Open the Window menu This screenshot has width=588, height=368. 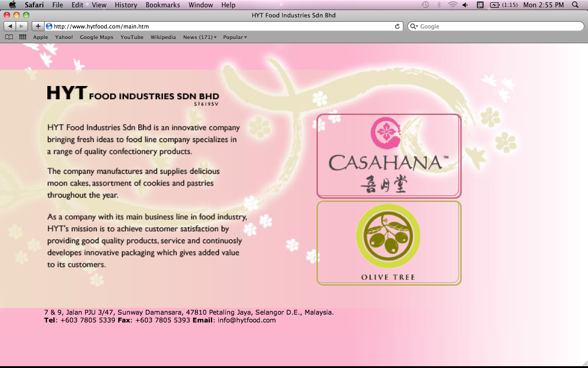[x=201, y=5]
